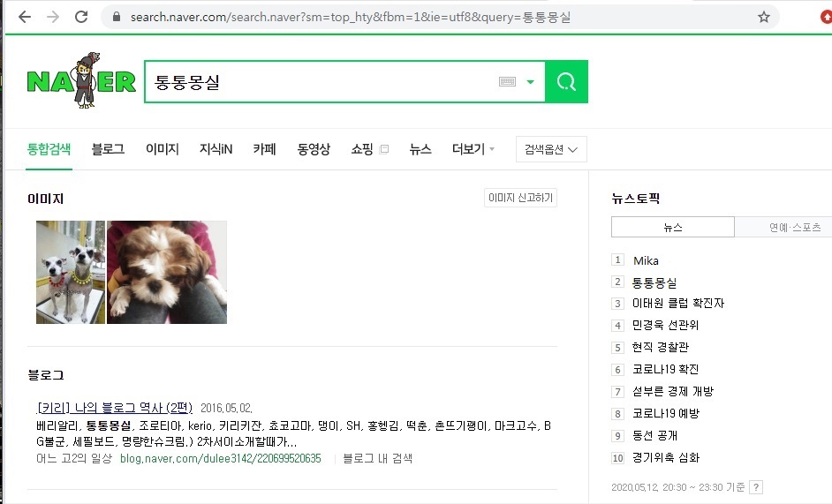This screenshot has height=504, width=832.
Task: View site info via the padlock icon
Action: point(117,17)
